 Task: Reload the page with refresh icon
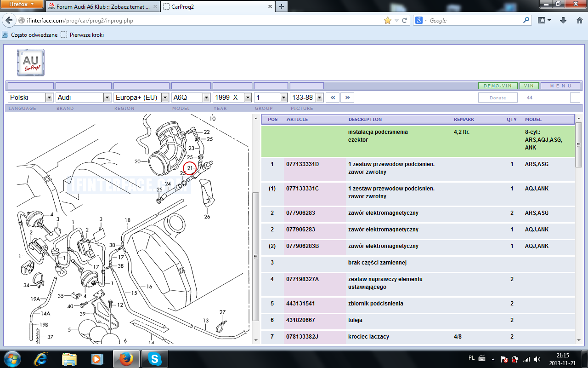(405, 21)
